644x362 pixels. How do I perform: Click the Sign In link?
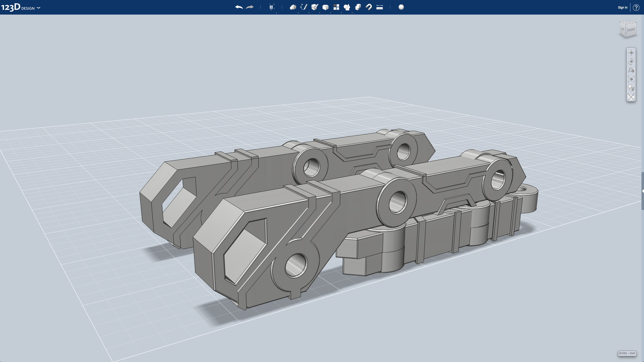622,8
